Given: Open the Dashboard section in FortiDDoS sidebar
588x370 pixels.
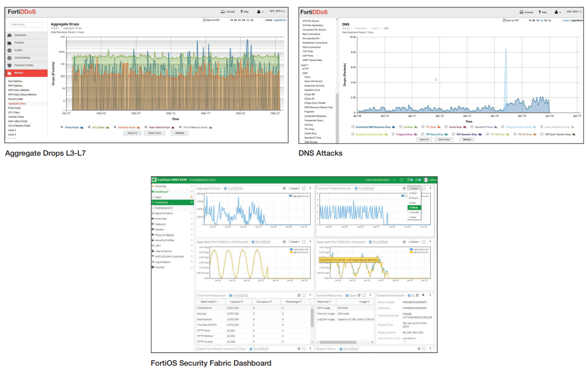Looking at the screenshot, I should [16, 35].
